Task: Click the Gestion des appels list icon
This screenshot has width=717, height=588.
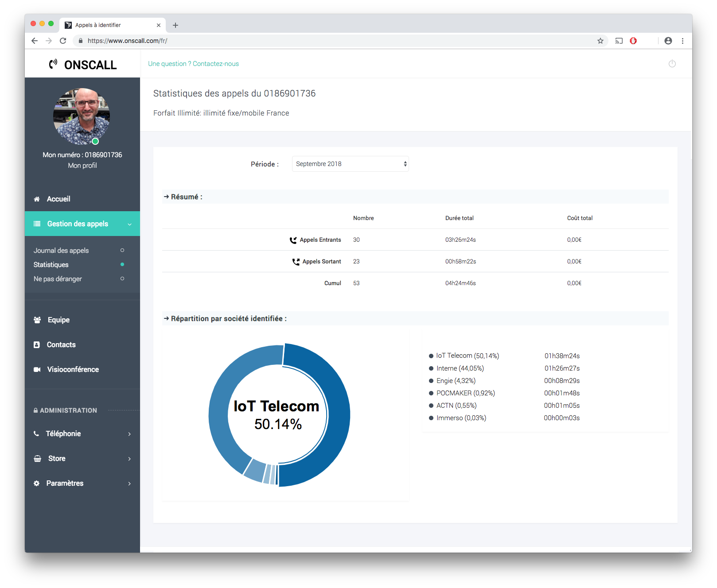Action: click(37, 224)
